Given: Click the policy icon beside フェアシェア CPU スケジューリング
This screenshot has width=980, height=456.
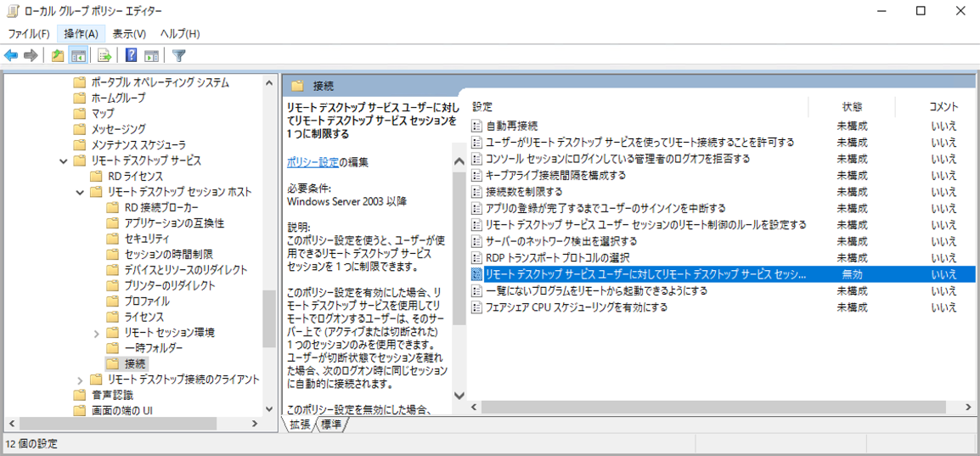Looking at the screenshot, I should (477, 307).
